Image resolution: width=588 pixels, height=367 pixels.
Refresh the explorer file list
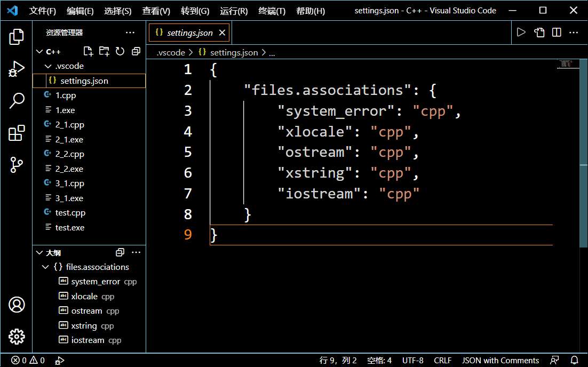pyautogui.click(x=120, y=51)
